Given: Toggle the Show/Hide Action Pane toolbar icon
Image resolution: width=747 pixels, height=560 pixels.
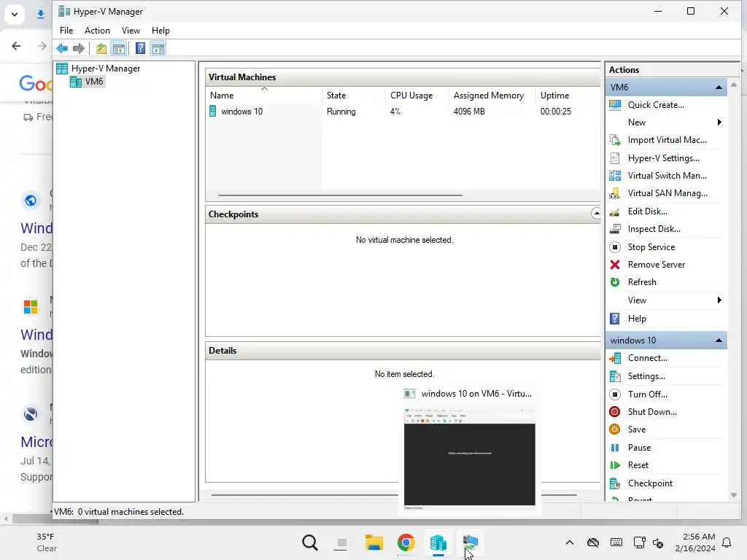Looking at the screenshot, I should click(x=158, y=48).
